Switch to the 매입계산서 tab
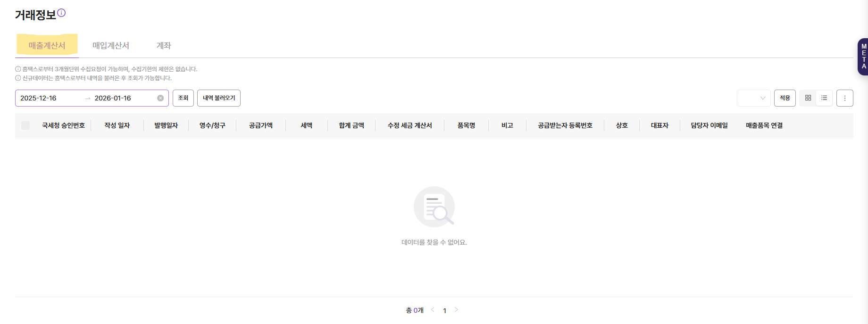 pos(111,46)
